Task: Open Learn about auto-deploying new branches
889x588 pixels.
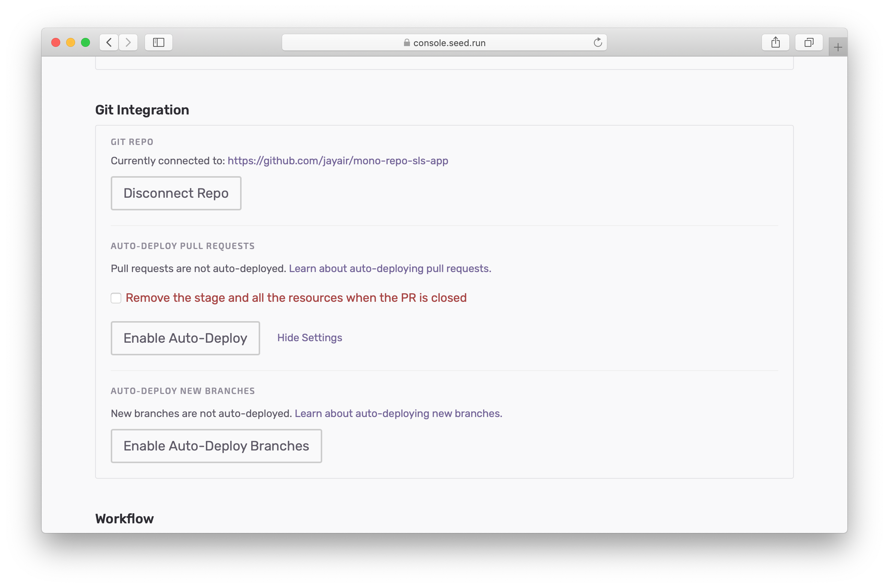Action: (398, 413)
